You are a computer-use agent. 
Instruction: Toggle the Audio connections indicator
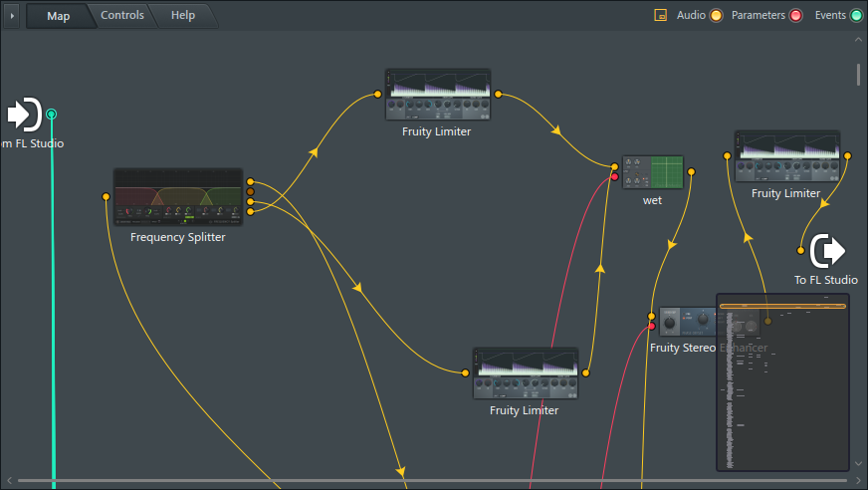(x=716, y=15)
